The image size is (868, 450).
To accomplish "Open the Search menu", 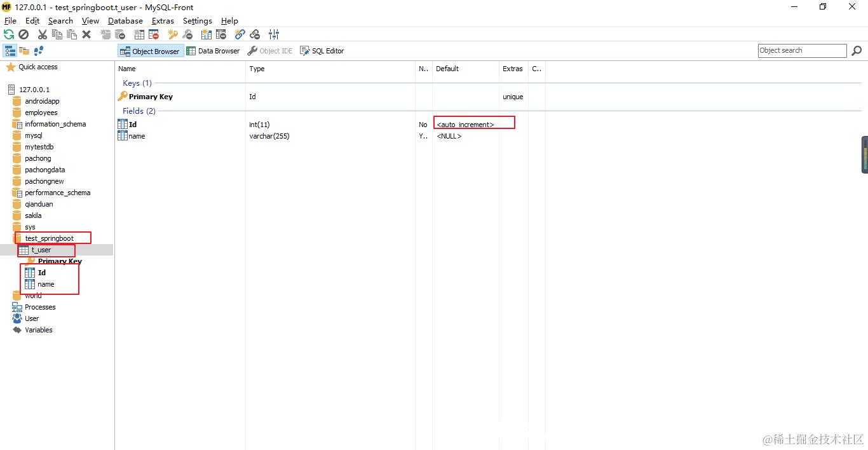I will pyautogui.click(x=60, y=21).
